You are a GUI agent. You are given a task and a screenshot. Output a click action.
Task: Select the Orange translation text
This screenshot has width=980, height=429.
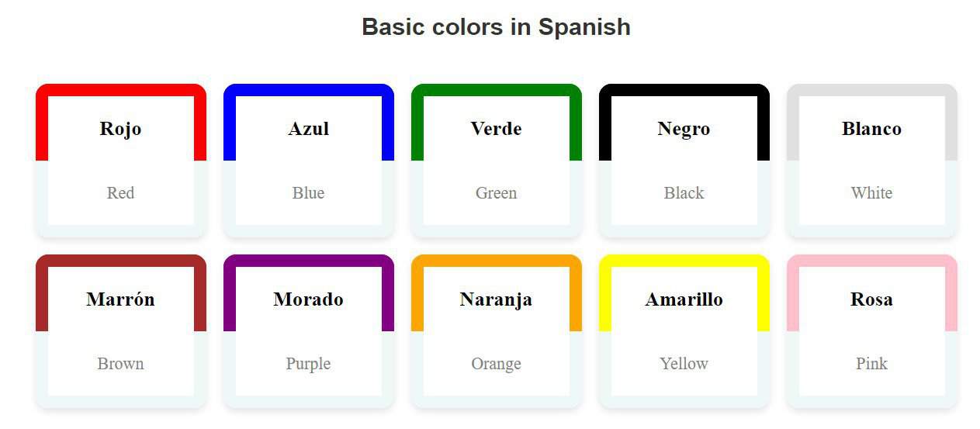click(x=496, y=364)
